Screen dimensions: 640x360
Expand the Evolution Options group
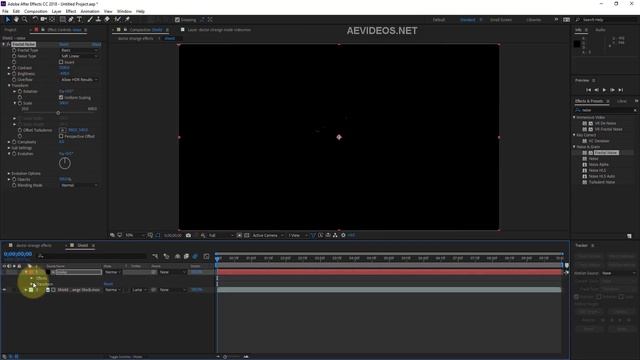[x=9, y=173]
